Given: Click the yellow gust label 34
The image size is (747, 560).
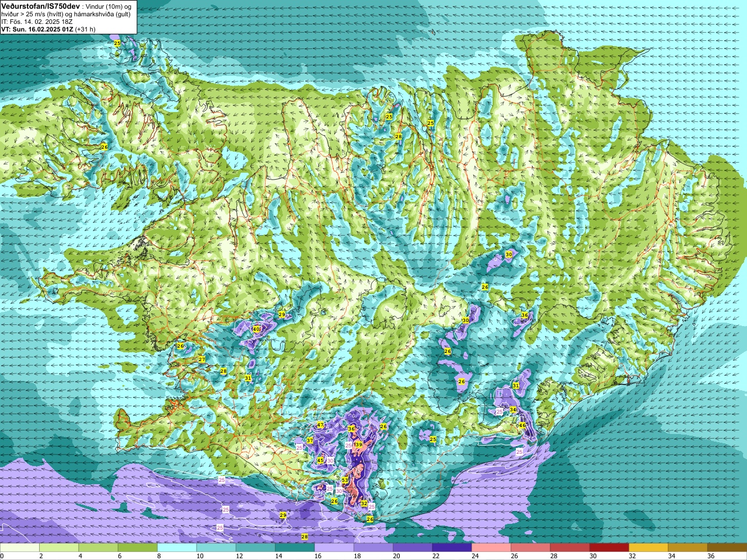Looking at the screenshot, I should pos(513,409).
